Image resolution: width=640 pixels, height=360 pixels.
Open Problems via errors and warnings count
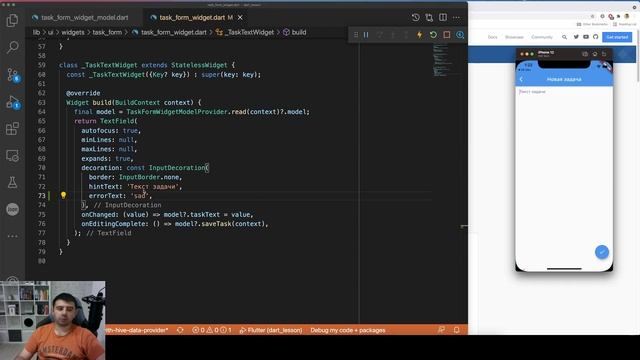click(211, 330)
